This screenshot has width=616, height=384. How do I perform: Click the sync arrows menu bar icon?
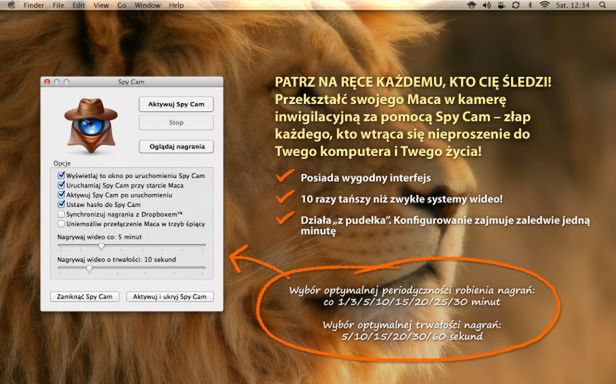click(x=515, y=5)
